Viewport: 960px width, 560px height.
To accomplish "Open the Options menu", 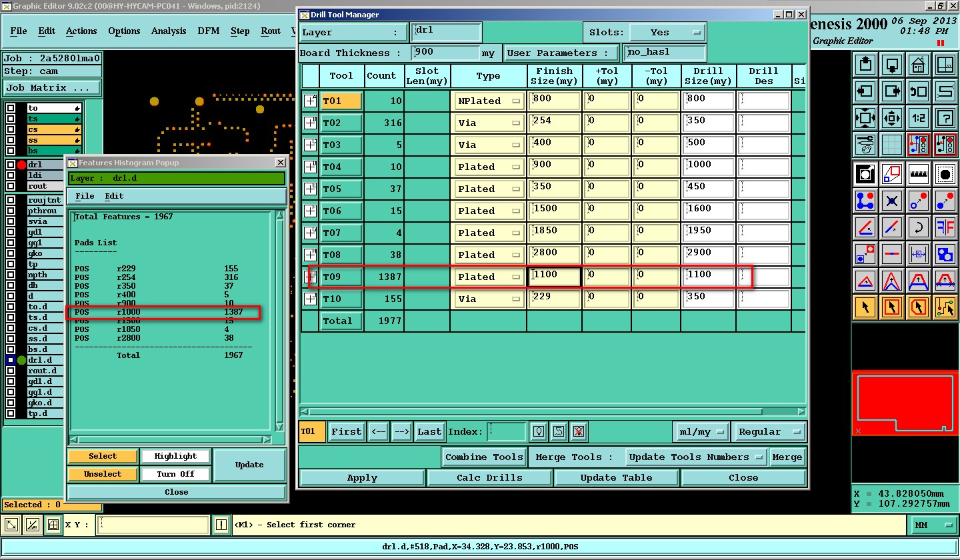I will tap(124, 31).
